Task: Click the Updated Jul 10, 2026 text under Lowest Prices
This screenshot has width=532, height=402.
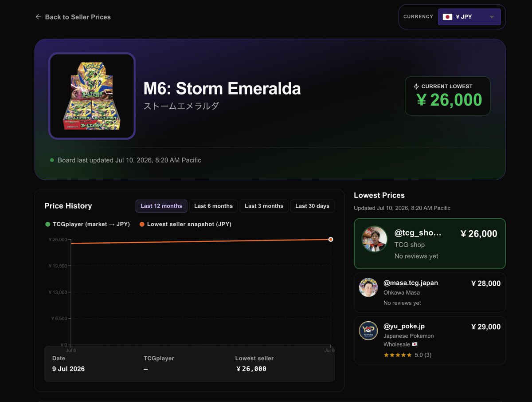Action: pyautogui.click(x=402, y=208)
